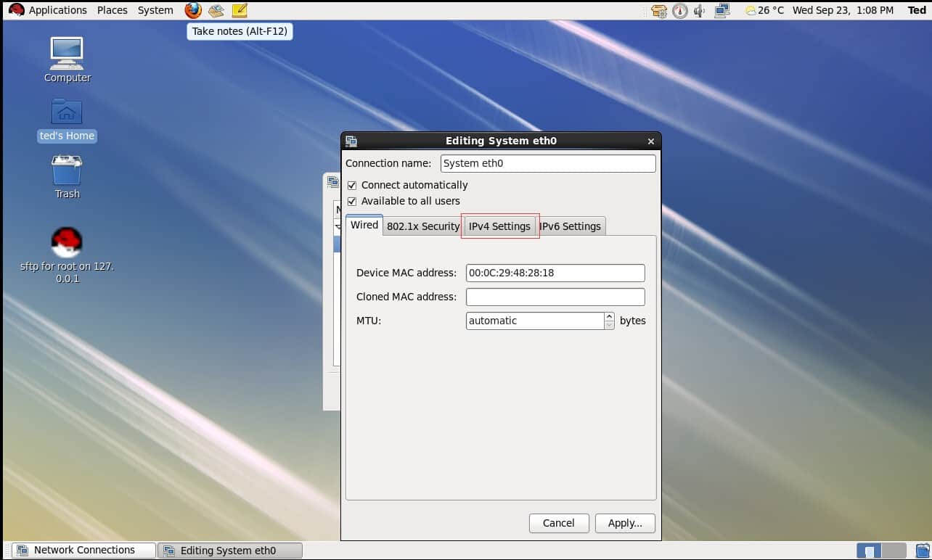Screen dimensions: 932x560
Task: Click the Evolution mail launcher icon
Action: (x=216, y=10)
